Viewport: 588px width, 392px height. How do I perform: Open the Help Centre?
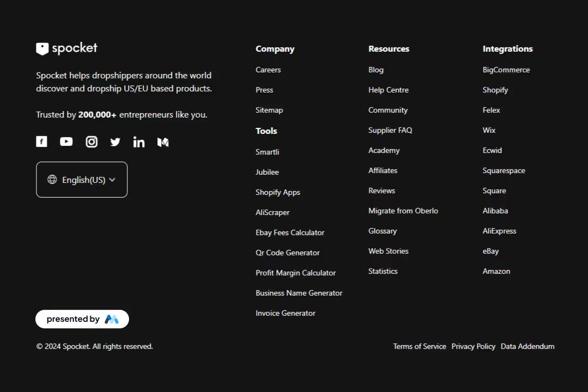(x=388, y=90)
